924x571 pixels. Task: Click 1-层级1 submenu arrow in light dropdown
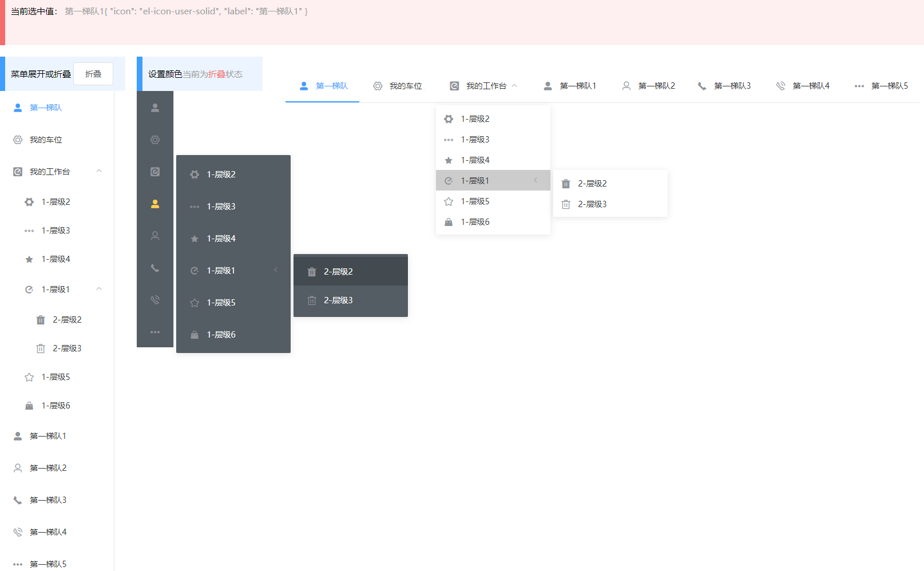[x=536, y=180]
